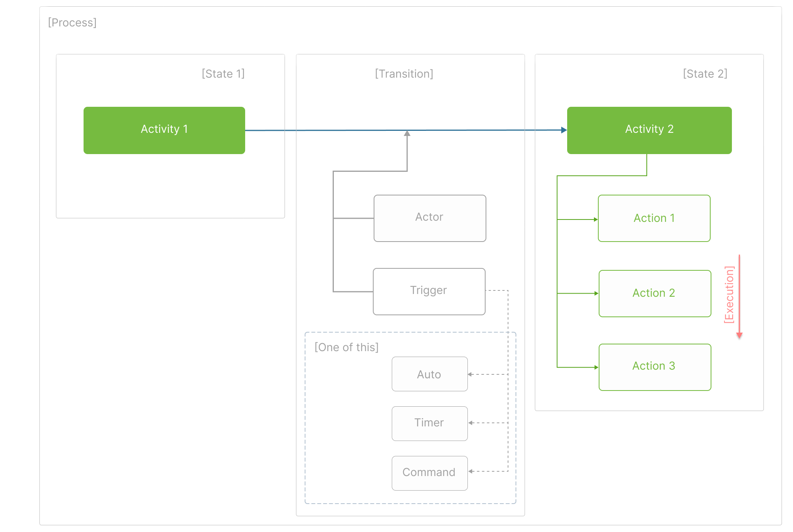Toggle the Action 2 box
The image size is (793, 532).
tap(654, 293)
